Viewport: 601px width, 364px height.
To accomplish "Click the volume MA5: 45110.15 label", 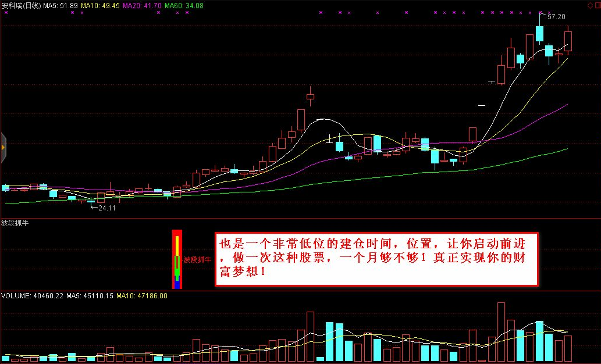I will (x=90, y=295).
